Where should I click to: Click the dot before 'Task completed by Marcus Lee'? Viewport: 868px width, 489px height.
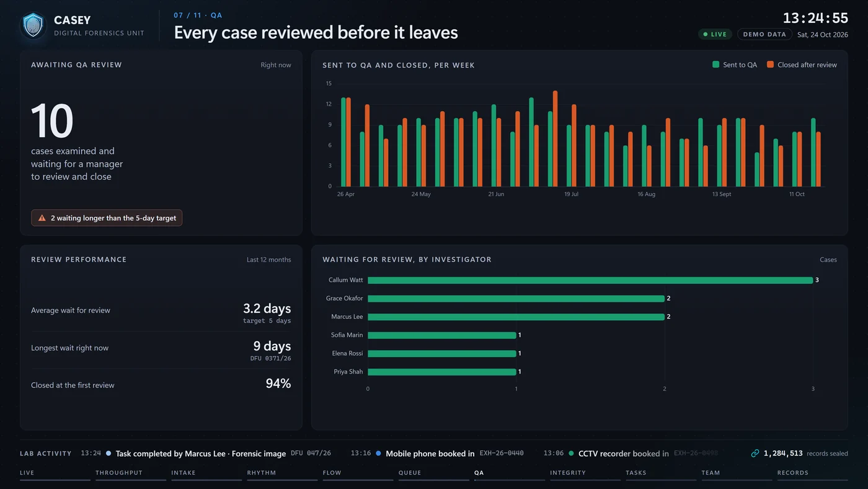click(108, 454)
